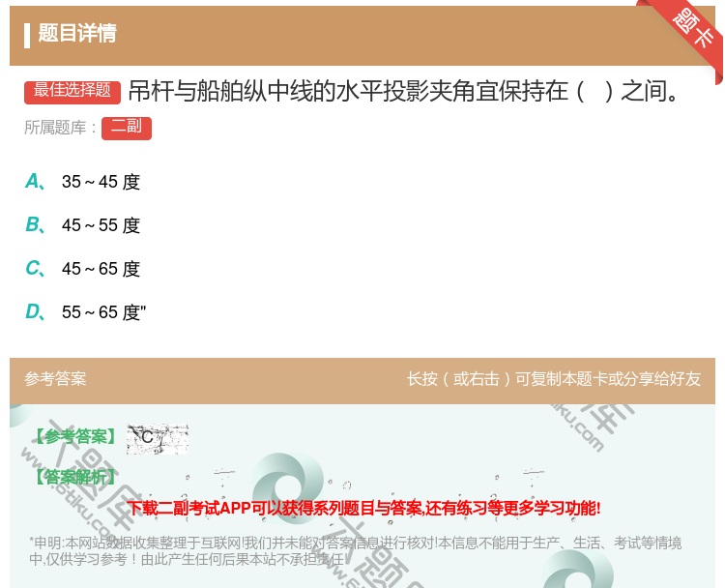Select option A 35～45 度
The height and width of the screenshot is (588, 725).
pyautogui.click(x=82, y=182)
